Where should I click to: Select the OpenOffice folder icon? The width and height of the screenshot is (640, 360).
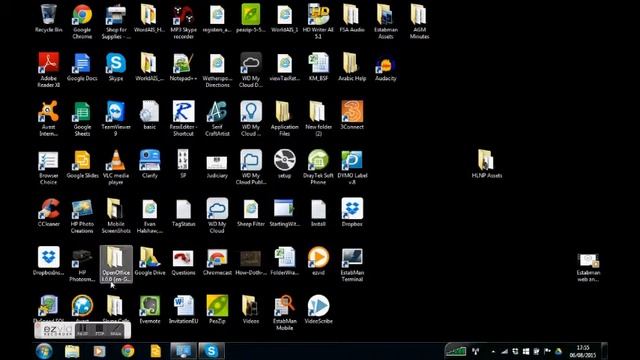(x=116, y=264)
